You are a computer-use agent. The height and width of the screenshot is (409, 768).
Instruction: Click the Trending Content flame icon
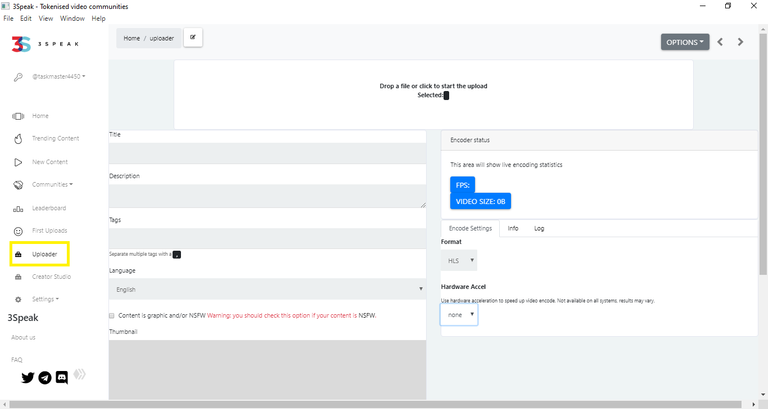click(18, 139)
